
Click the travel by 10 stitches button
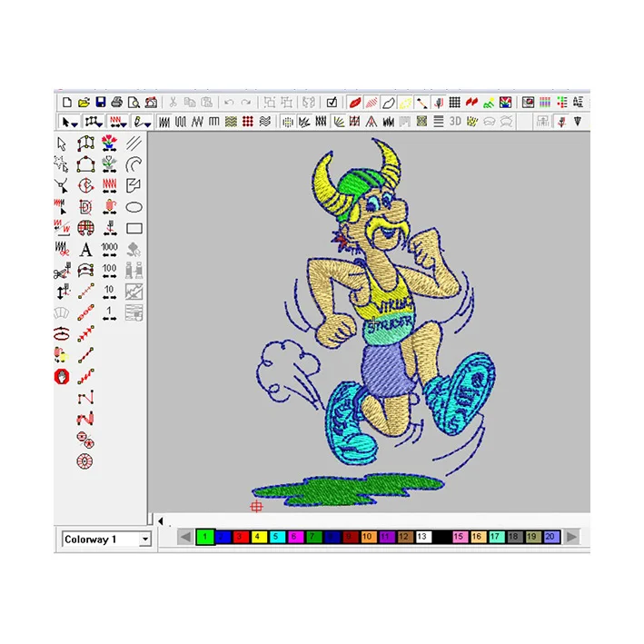click(110, 292)
